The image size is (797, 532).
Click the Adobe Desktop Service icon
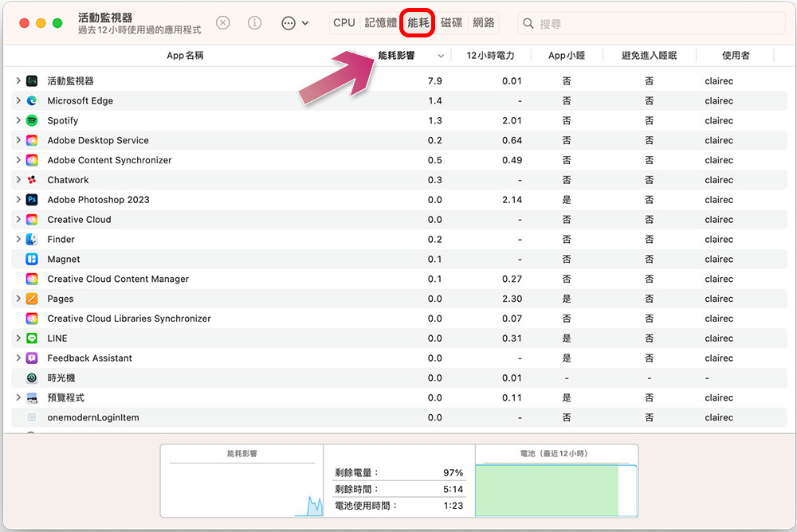point(32,140)
